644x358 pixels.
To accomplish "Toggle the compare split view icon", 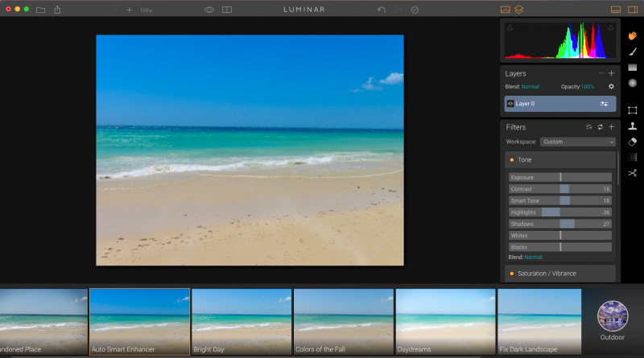I will click(x=227, y=10).
